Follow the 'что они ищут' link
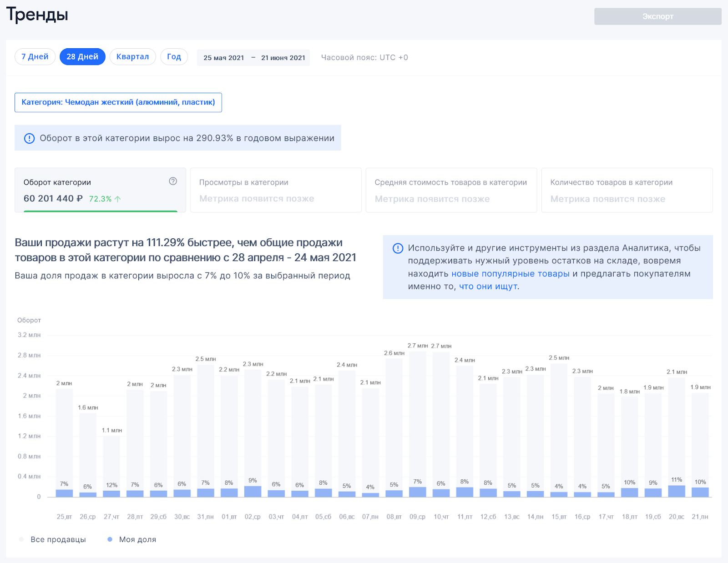Image resolution: width=728 pixels, height=563 pixels. point(488,287)
